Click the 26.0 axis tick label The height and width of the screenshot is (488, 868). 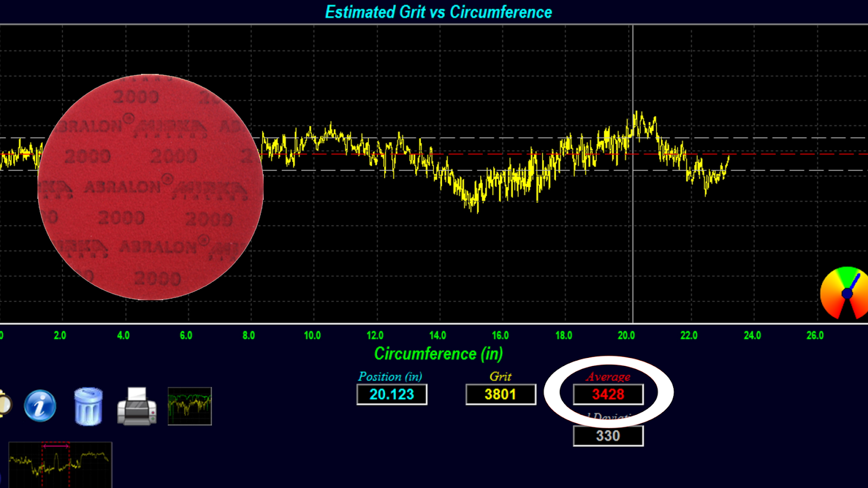click(815, 335)
